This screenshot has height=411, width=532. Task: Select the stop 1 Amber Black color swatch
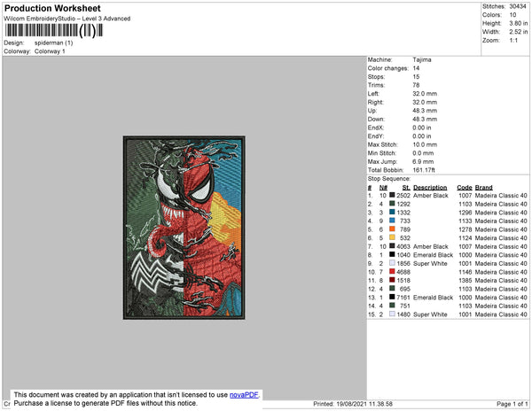tap(392, 195)
